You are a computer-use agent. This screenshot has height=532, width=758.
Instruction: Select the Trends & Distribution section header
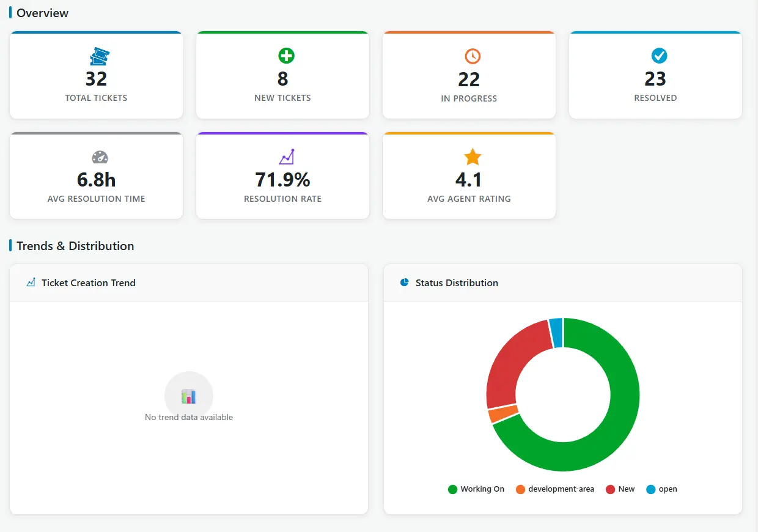pos(75,246)
